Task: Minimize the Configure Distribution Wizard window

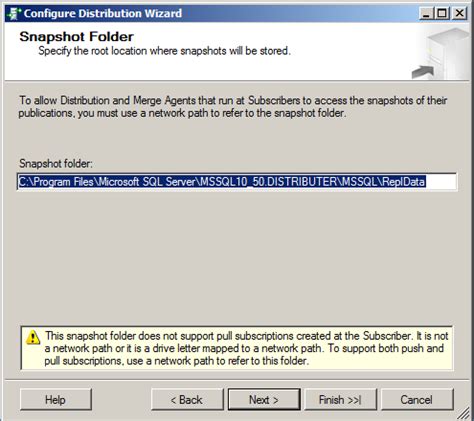Action: point(426,13)
